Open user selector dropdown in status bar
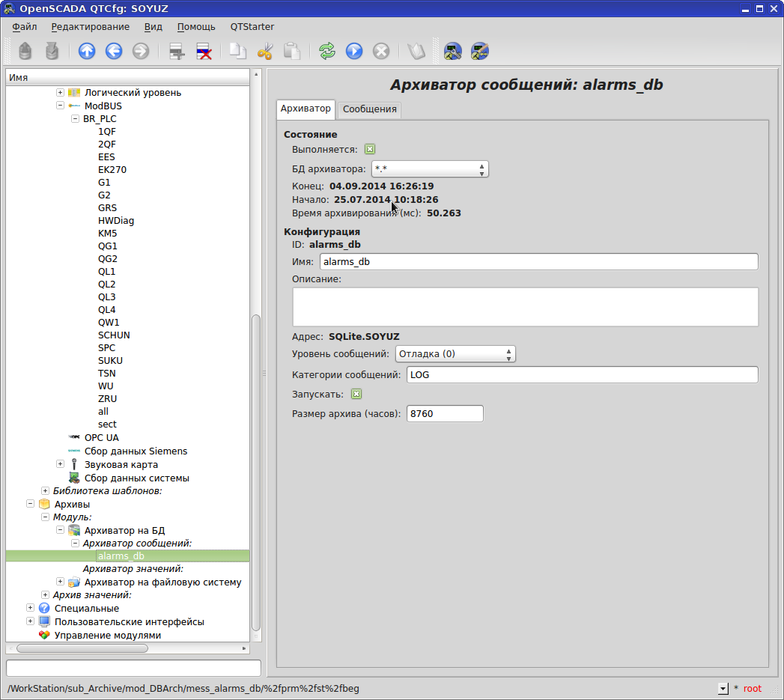This screenshot has width=784, height=700. coord(723,689)
